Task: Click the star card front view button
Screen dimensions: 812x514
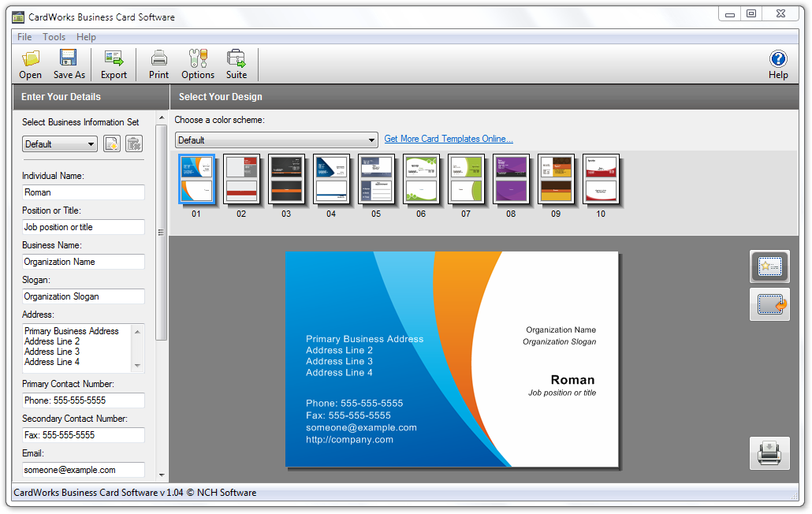Action: pyautogui.click(x=769, y=266)
